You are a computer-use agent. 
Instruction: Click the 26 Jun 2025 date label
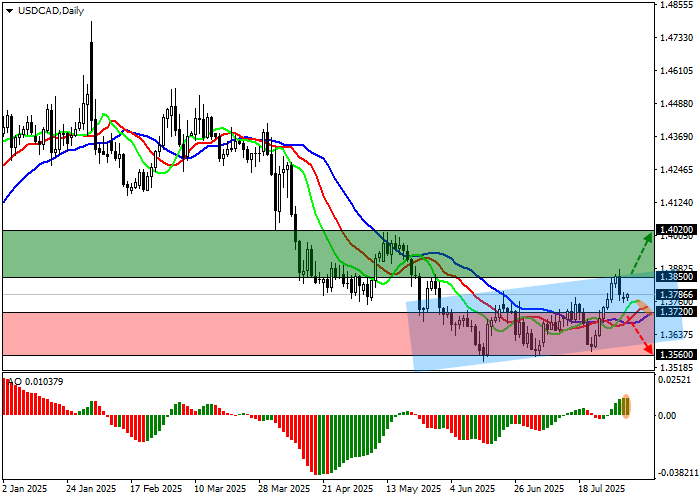539,489
